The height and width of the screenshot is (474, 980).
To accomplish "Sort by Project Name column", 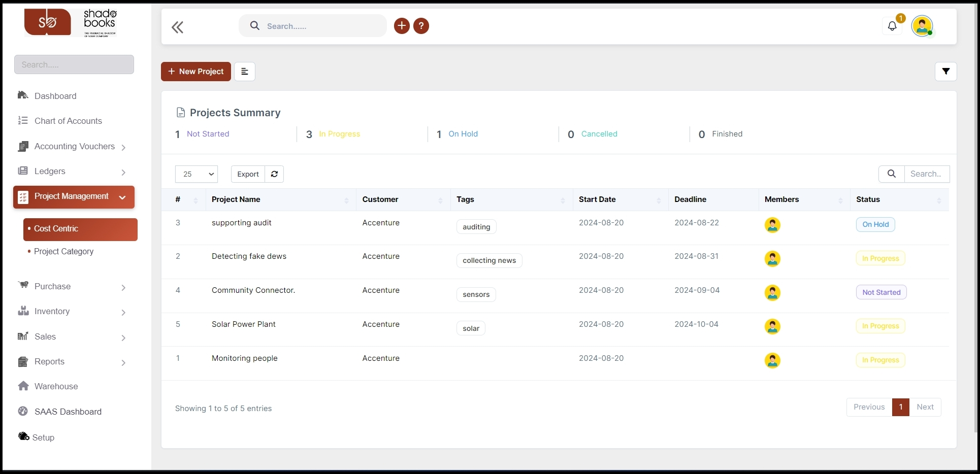I will (x=280, y=199).
